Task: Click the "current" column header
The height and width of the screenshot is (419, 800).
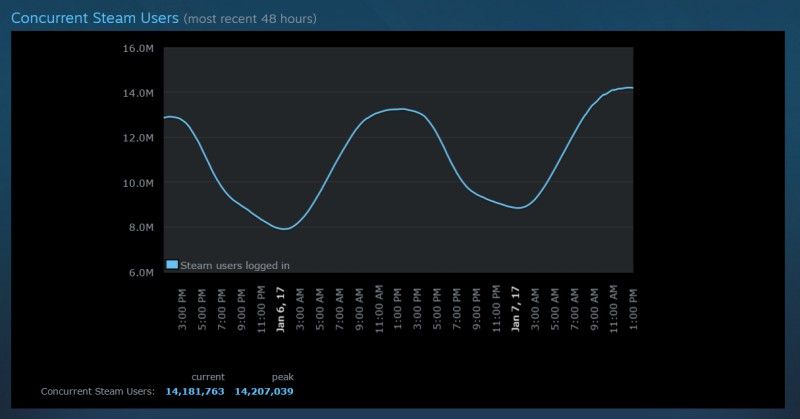Action: (208, 377)
